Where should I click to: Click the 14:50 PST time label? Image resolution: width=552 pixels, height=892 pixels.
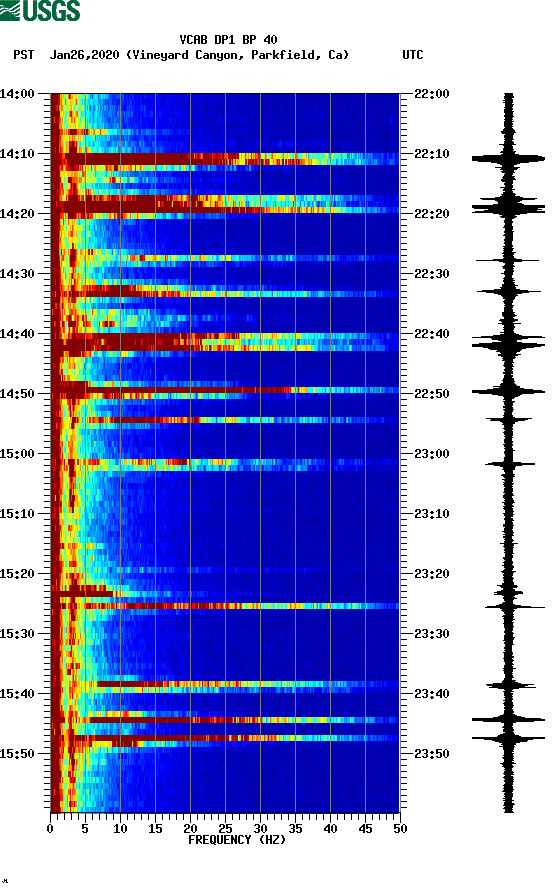(x=17, y=394)
